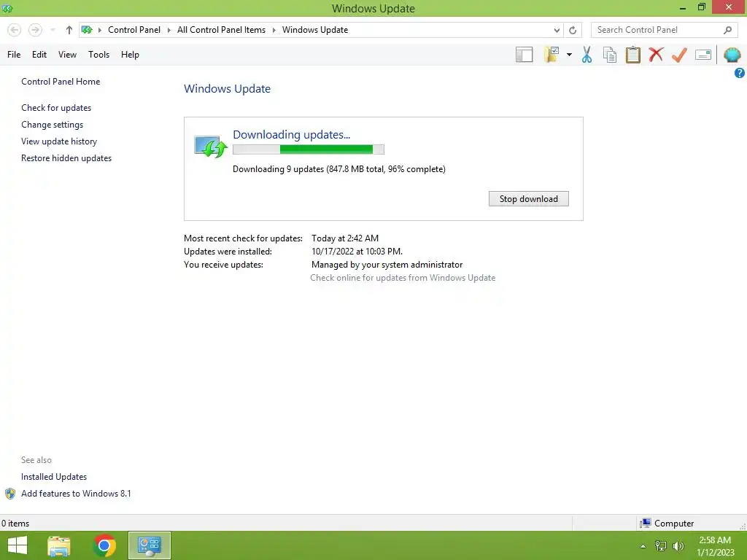This screenshot has width=747, height=560.
Task: Click the teal shell icon in toolbar
Action: coord(732,55)
